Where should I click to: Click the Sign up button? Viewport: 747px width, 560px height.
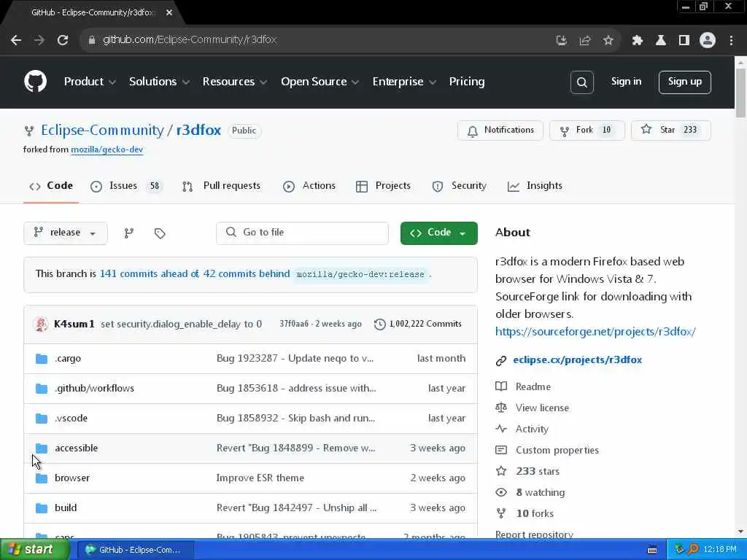[x=684, y=82]
